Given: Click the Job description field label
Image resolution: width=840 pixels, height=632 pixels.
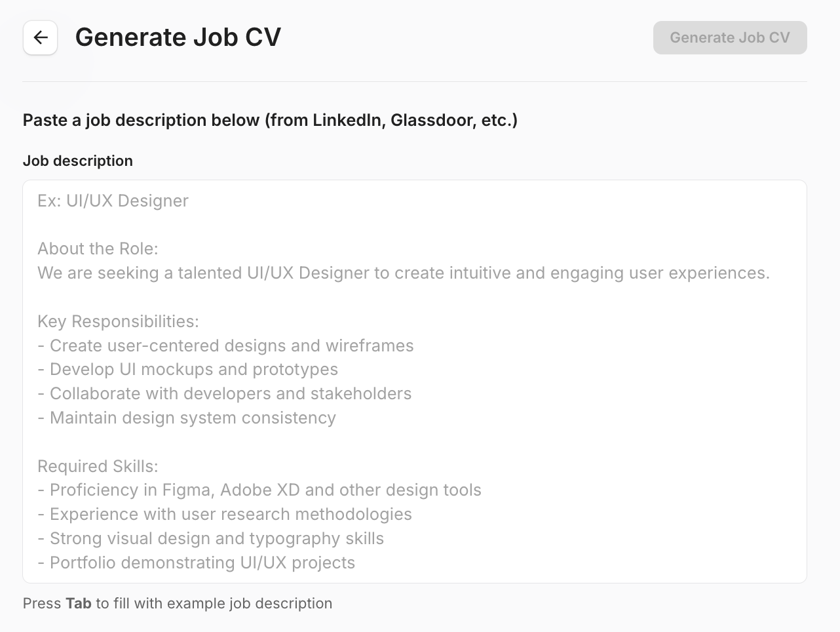Looking at the screenshot, I should (x=77, y=161).
